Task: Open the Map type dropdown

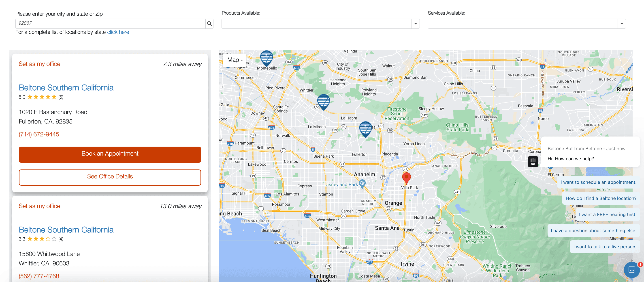Action: point(235,60)
